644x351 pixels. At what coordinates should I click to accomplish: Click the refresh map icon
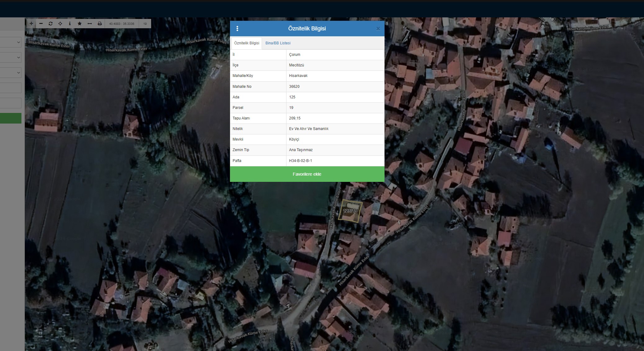(x=51, y=24)
